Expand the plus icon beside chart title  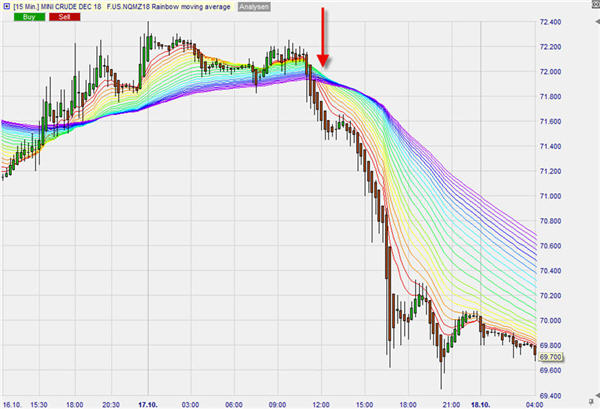point(7,7)
